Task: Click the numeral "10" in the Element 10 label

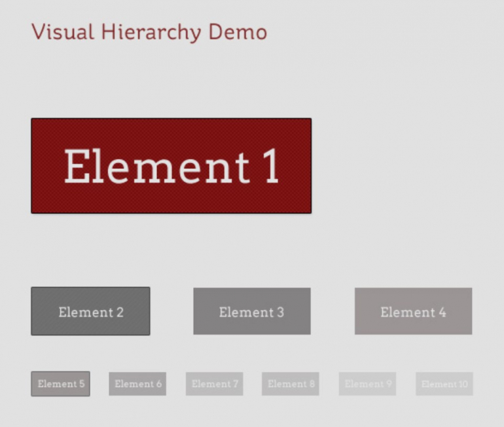Action: 463,384
